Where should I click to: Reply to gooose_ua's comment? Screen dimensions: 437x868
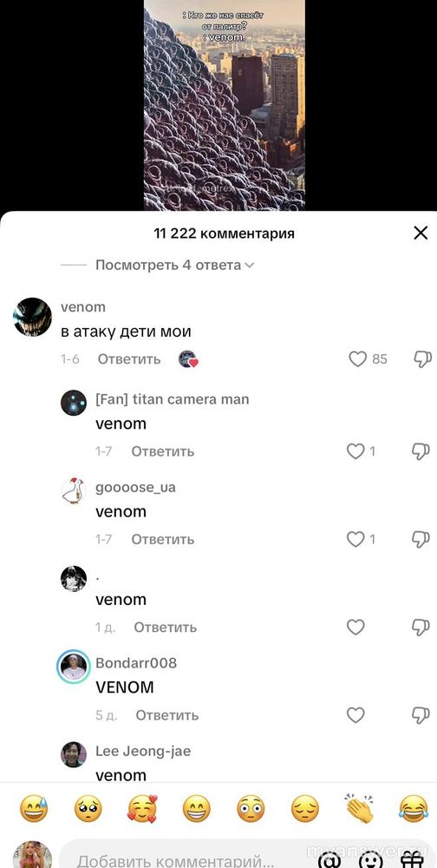pyautogui.click(x=163, y=539)
